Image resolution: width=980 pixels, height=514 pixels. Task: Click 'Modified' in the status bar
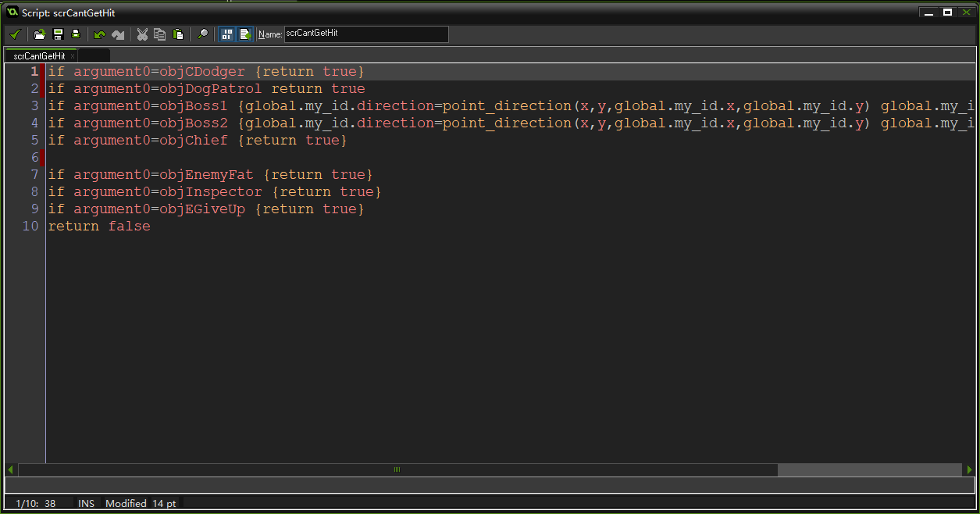pos(126,504)
